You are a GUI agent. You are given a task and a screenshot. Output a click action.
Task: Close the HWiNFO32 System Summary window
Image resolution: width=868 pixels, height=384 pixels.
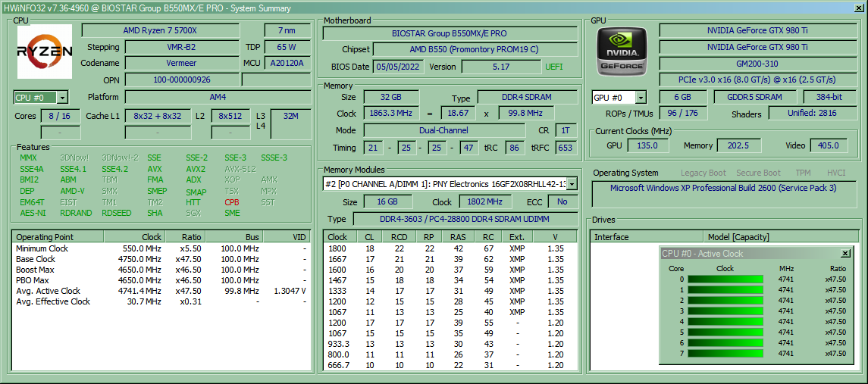860,8
